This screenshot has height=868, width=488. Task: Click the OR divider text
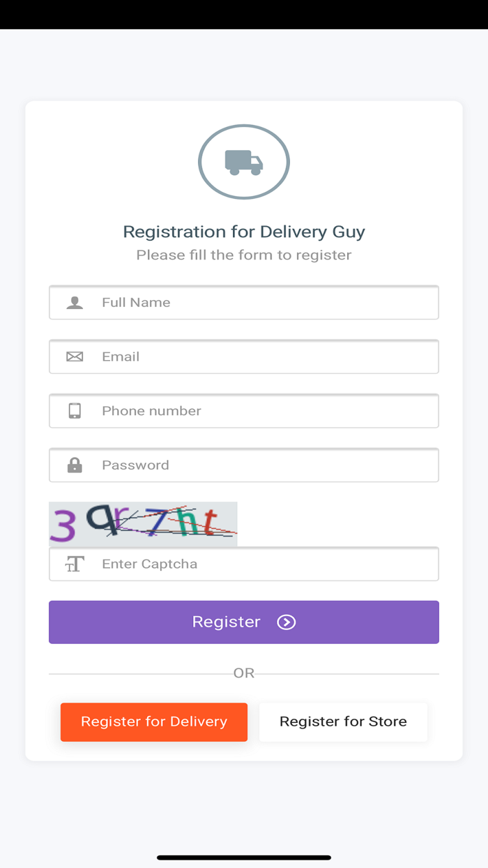point(244,673)
